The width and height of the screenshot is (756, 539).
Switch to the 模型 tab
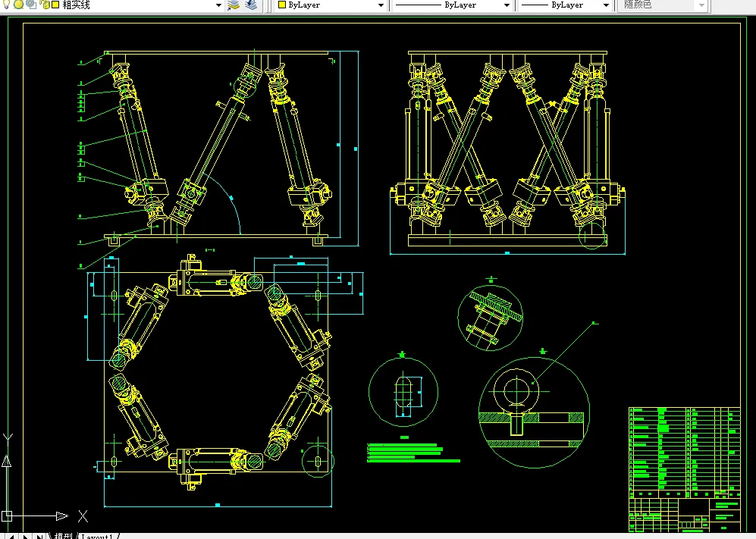point(63,536)
